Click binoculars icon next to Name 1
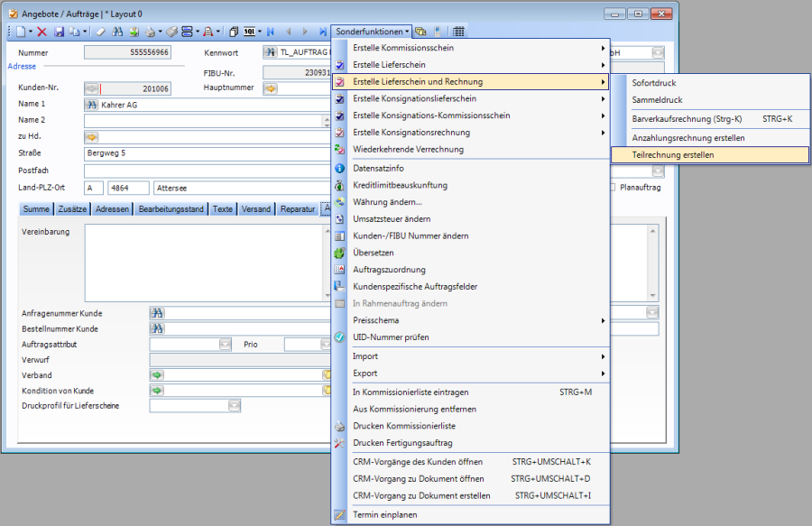Screen dimensions: 812x526 91,105
